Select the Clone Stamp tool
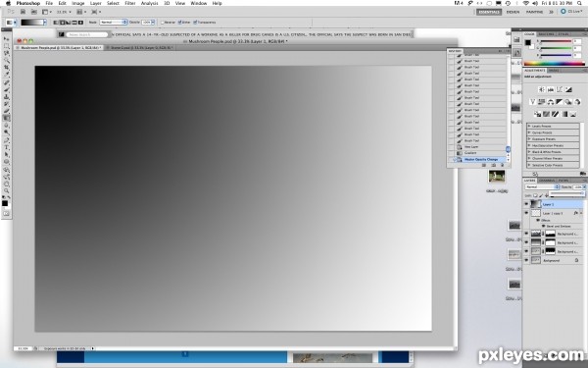The height and width of the screenshot is (368, 588). [x=6, y=97]
